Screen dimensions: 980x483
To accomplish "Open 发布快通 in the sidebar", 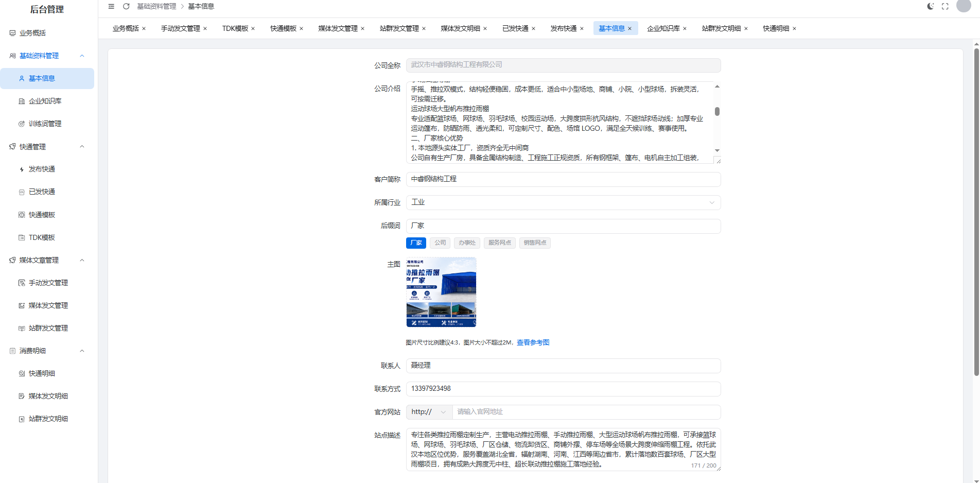I will [47, 169].
